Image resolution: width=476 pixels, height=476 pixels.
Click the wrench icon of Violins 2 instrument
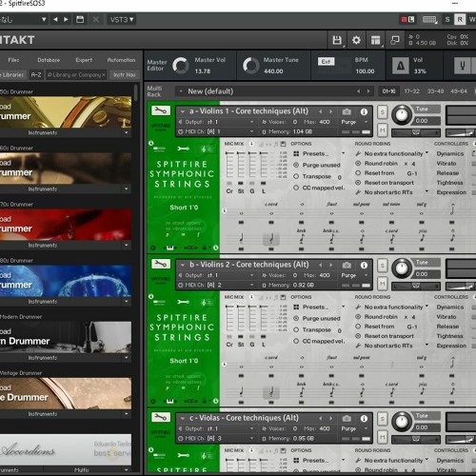pos(161,264)
